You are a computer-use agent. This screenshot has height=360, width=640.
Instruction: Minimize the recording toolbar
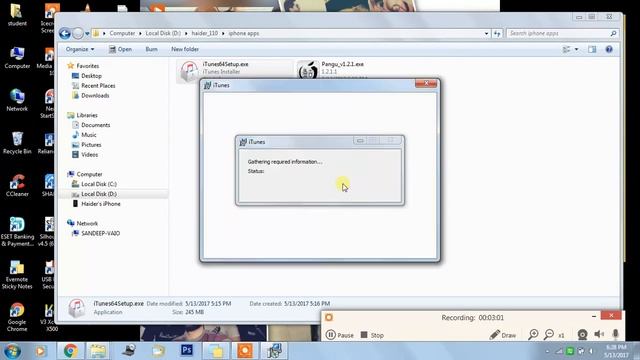(594, 316)
